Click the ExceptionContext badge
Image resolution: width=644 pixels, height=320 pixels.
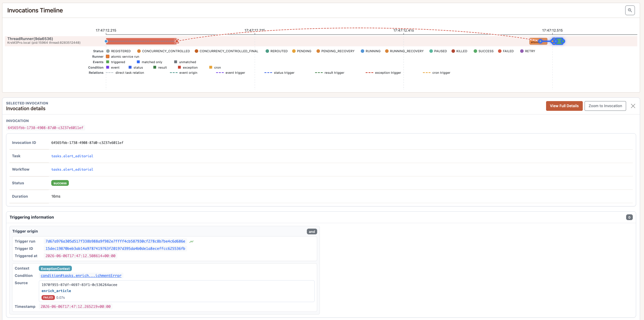[x=55, y=269]
